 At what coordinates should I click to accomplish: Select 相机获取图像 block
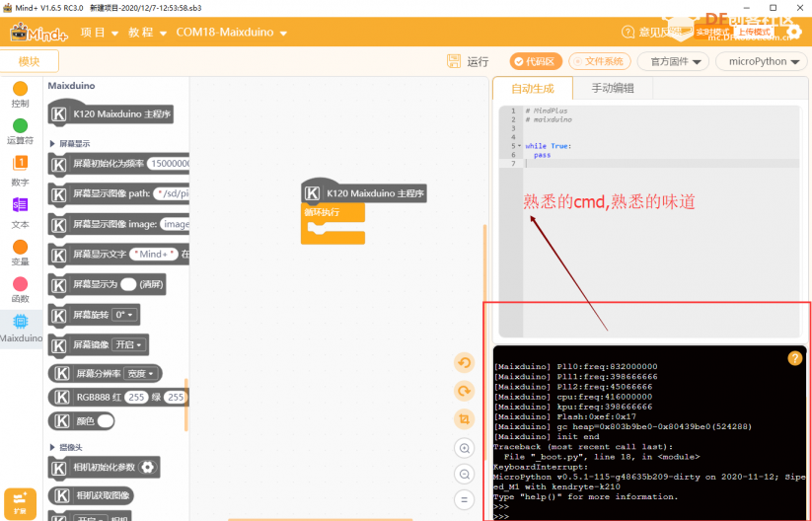coord(91,495)
